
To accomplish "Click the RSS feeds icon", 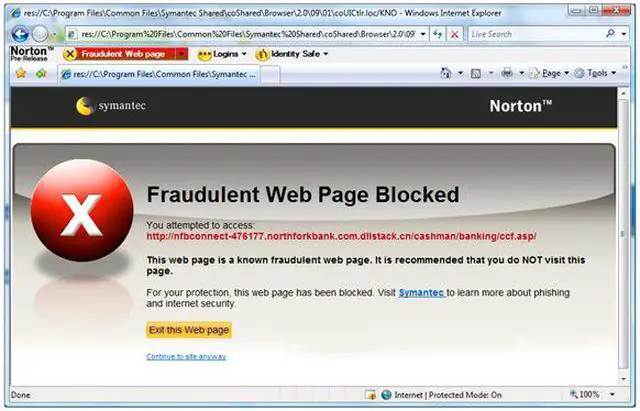I will [x=477, y=74].
